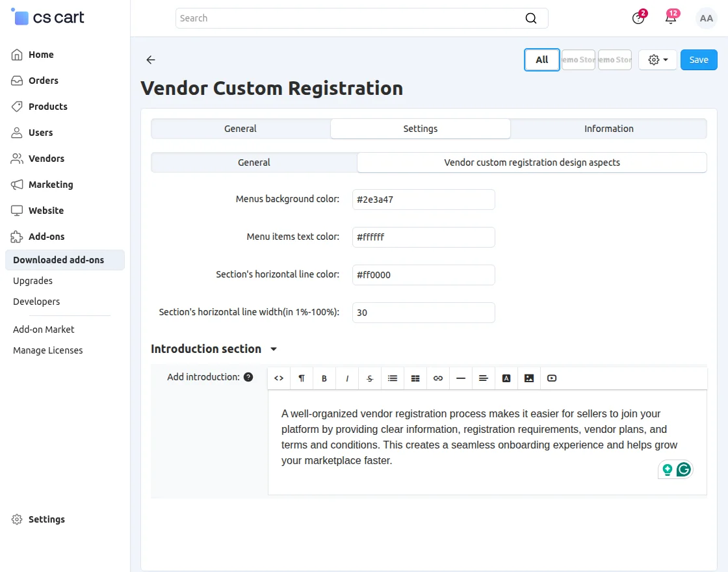
Task: Open the AA user avatar menu
Action: tap(706, 18)
